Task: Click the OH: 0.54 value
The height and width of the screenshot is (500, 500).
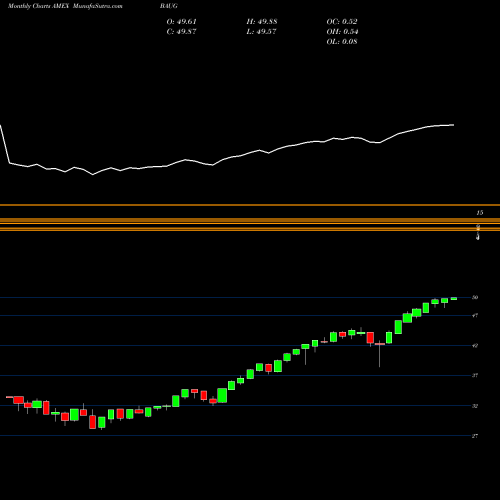Action: pyautogui.click(x=342, y=32)
